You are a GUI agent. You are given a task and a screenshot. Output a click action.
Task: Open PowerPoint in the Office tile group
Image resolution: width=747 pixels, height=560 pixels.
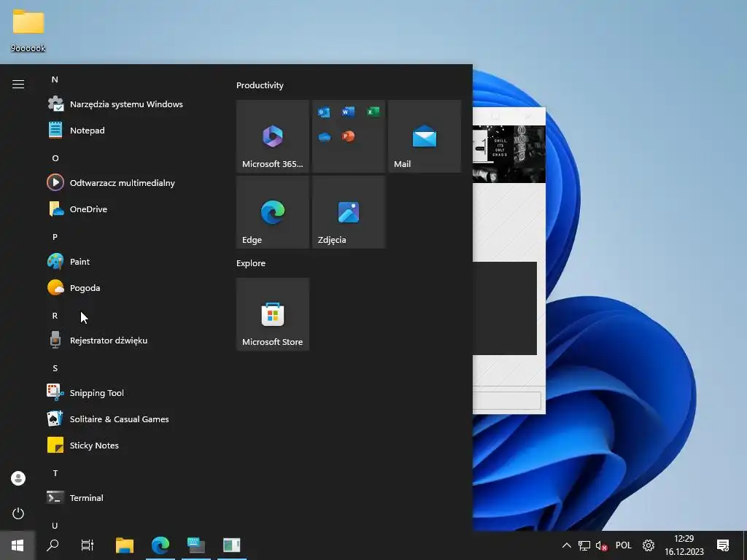coord(348,136)
